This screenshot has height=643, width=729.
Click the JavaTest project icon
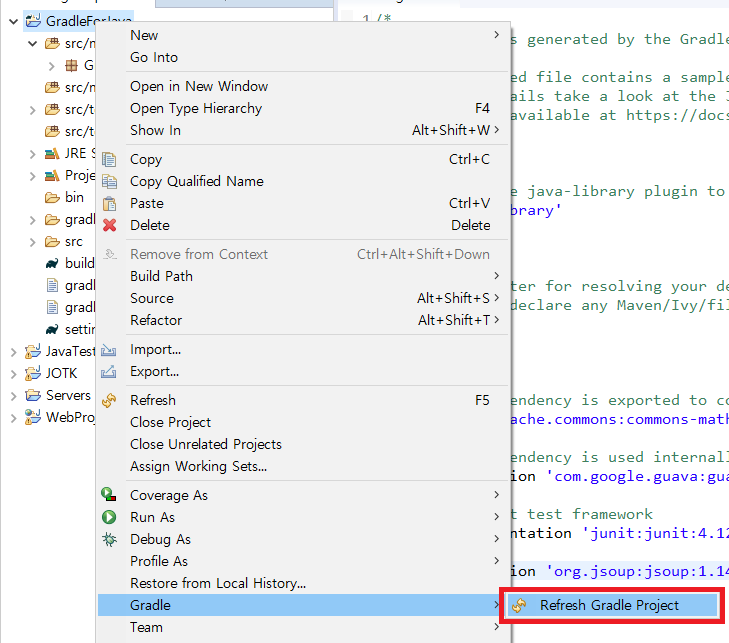tap(33, 351)
